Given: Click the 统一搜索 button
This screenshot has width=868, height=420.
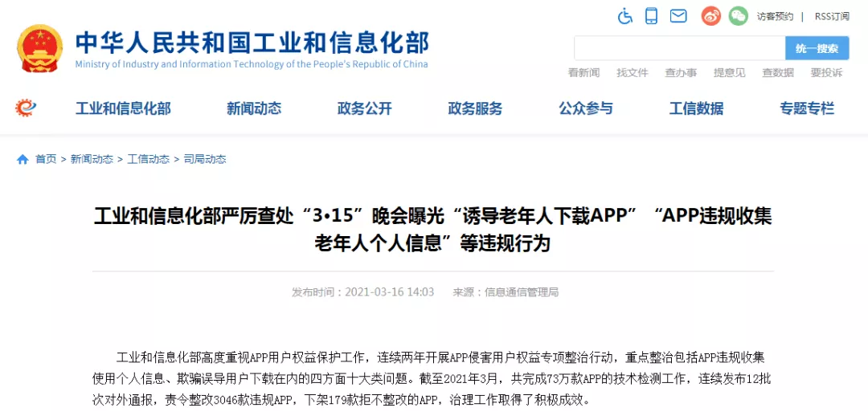Looking at the screenshot, I should point(817,48).
